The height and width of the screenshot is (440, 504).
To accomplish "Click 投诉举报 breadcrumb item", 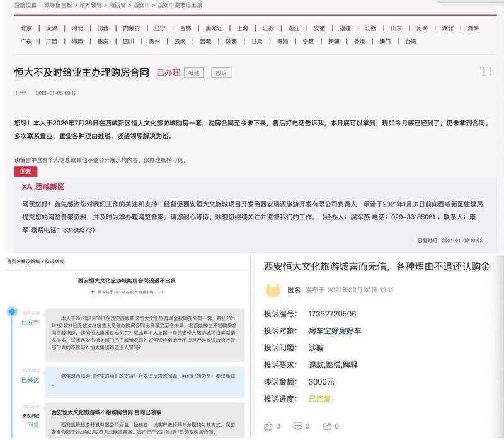I will pyautogui.click(x=54, y=262).
